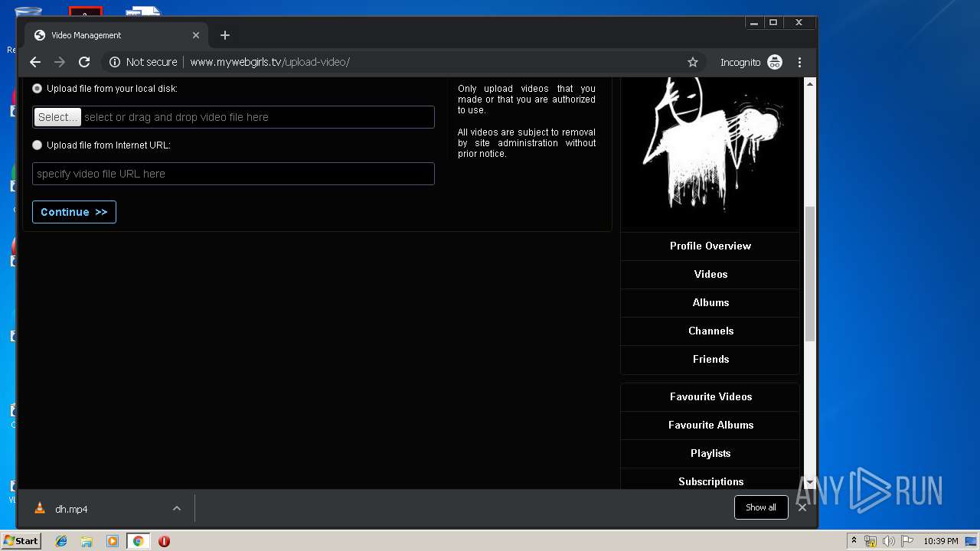Viewport: 980px width, 551px height.
Task: Open the Windows Start menu
Action: point(21,541)
